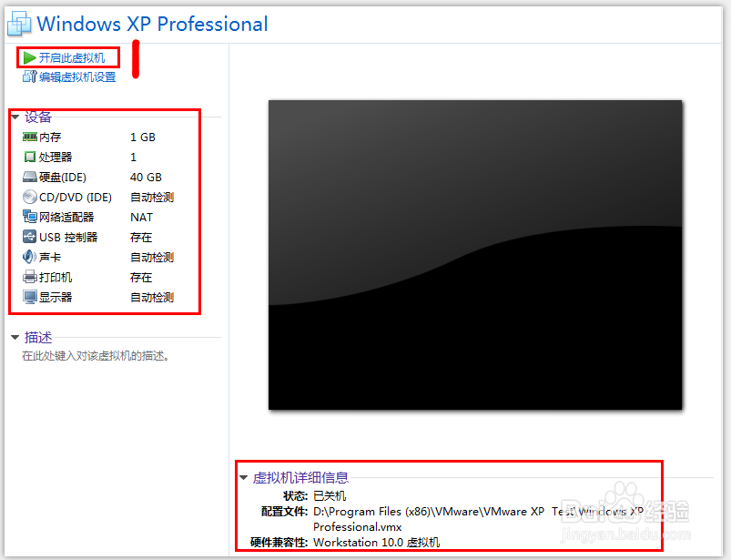Select the CD/DVD (IDE) device label

point(76,198)
